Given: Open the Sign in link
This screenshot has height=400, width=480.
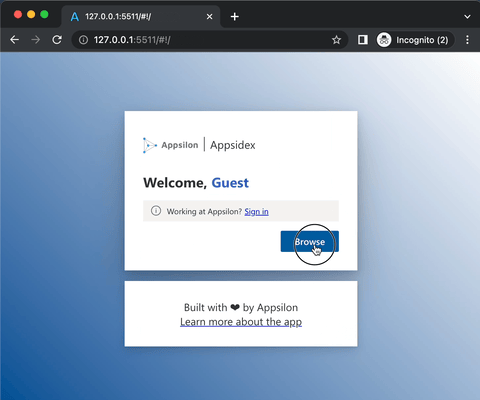Looking at the screenshot, I should 256,212.
